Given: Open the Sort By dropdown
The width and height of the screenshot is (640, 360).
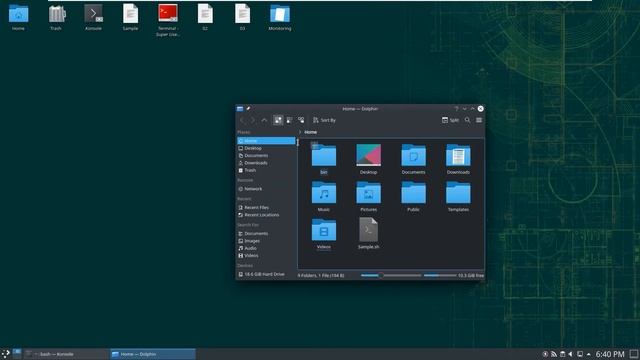Looking at the screenshot, I should coord(324,120).
